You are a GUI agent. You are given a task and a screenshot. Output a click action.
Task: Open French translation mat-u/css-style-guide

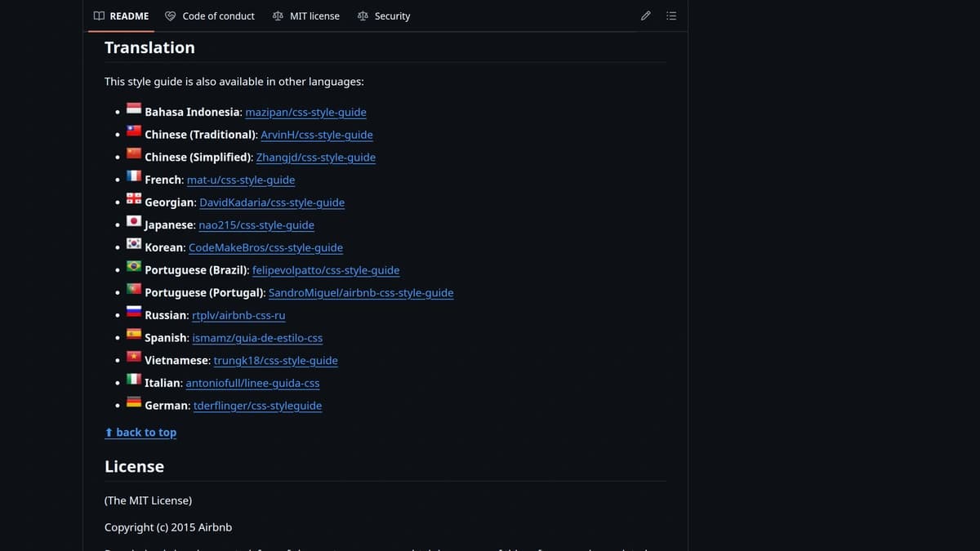coord(241,180)
